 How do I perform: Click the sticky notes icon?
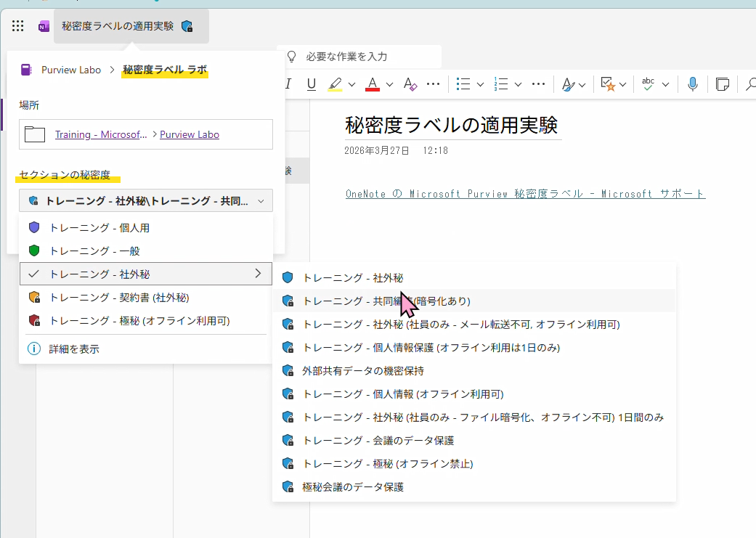(722, 84)
